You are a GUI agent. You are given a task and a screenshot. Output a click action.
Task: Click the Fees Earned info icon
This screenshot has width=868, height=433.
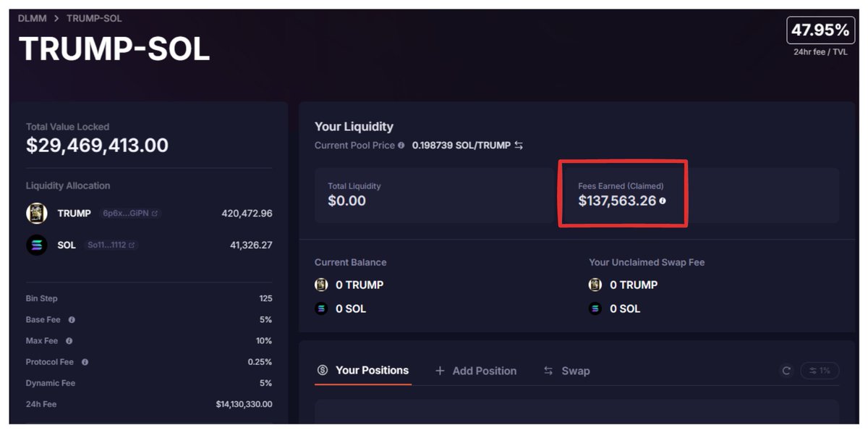coord(663,201)
